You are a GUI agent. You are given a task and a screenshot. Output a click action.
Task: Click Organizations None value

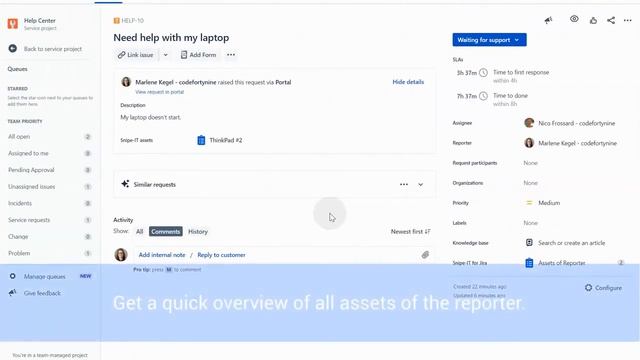[x=530, y=183]
